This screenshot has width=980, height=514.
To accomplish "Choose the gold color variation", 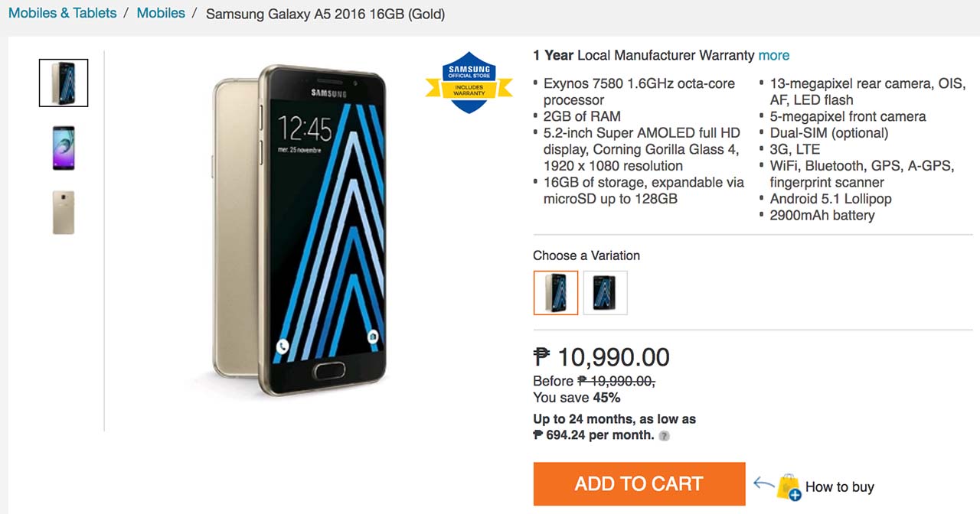I will (x=556, y=293).
